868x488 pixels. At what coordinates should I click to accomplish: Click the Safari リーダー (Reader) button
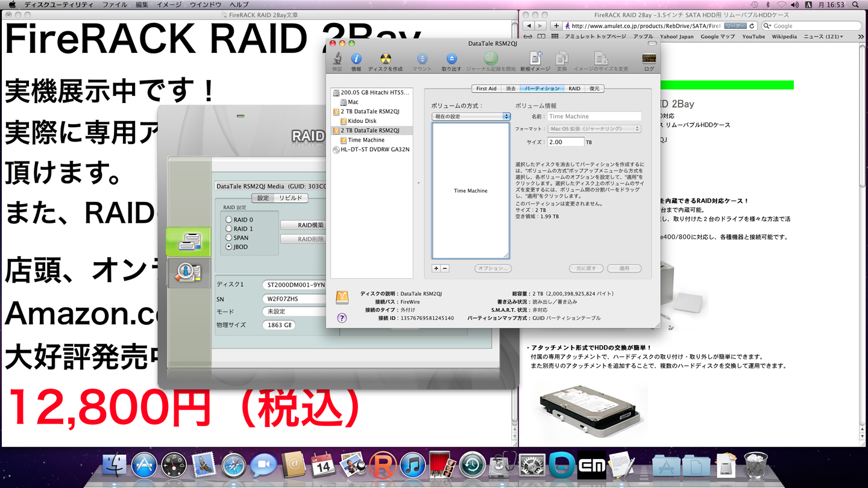click(x=735, y=26)
